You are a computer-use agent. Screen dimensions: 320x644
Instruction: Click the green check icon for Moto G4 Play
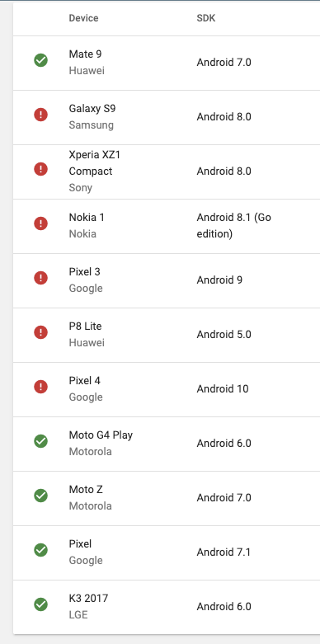point(40,441)
